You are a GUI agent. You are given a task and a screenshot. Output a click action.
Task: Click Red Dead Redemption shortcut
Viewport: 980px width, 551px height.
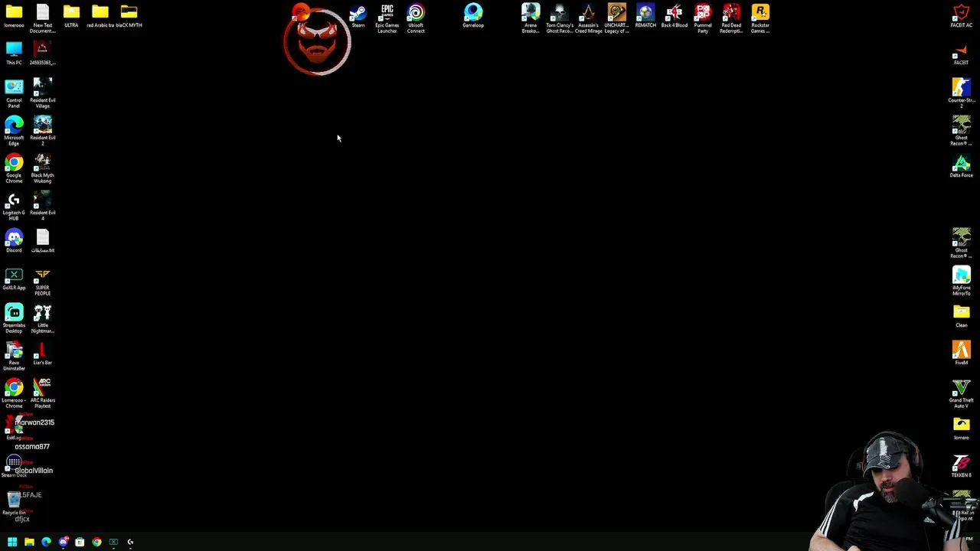(x=731, y=18)
